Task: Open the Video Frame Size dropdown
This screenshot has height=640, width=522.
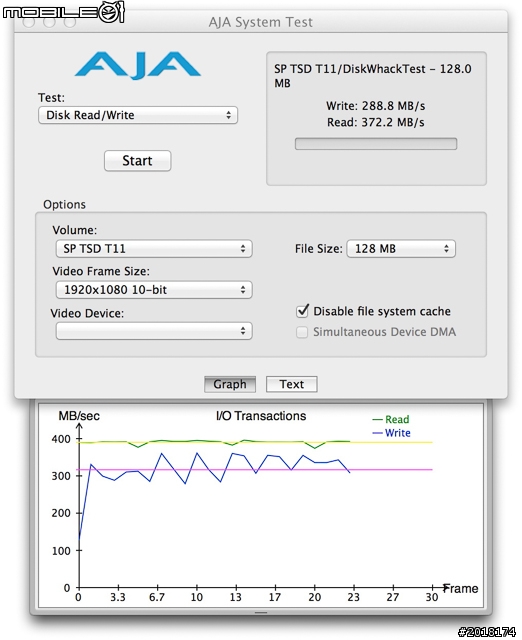Action: 154,290
